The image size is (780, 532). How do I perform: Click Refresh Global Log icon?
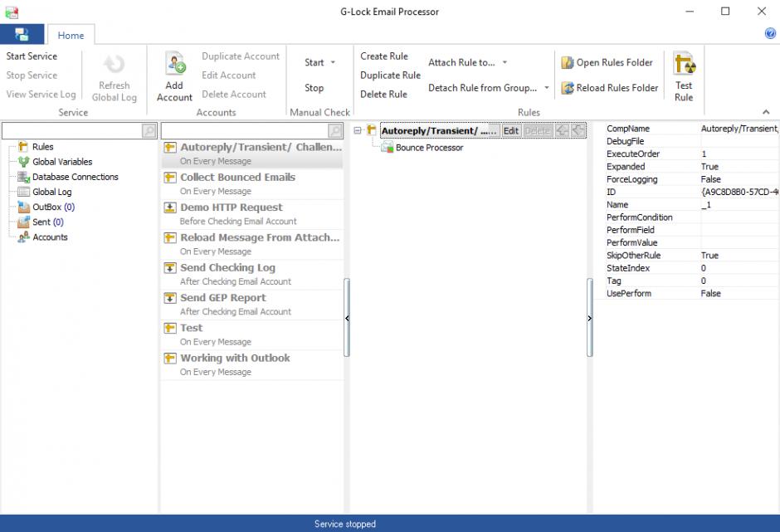[x=114, y=64]
